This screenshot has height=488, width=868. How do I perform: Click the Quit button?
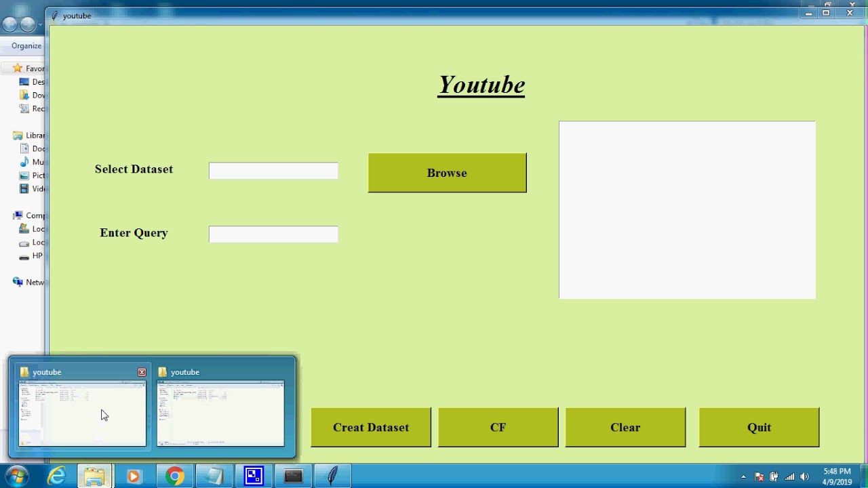(759, 427)
